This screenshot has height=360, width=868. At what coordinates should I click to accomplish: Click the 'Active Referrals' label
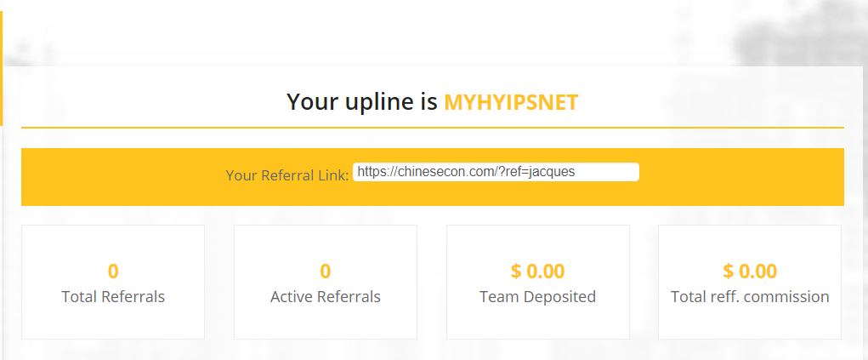pos(326,297)
